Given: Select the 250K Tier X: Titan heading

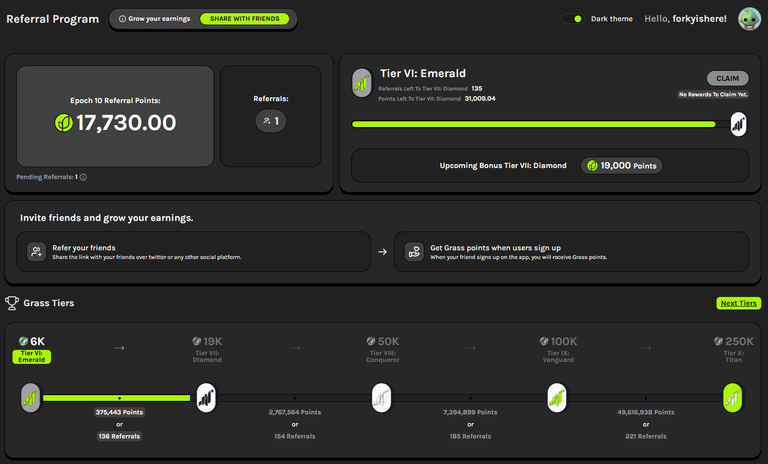Looking at the screenshot, I should point(733,349).
